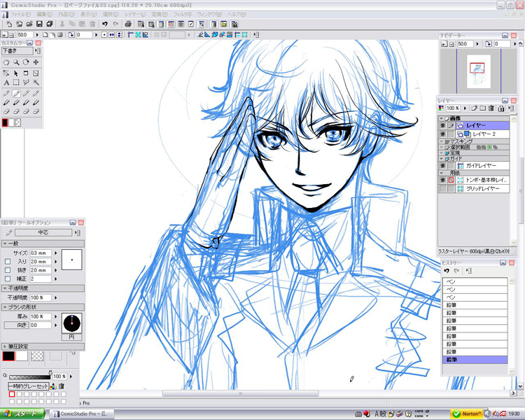Open the 編集 menu
The image size is (525, 420).
44,15
